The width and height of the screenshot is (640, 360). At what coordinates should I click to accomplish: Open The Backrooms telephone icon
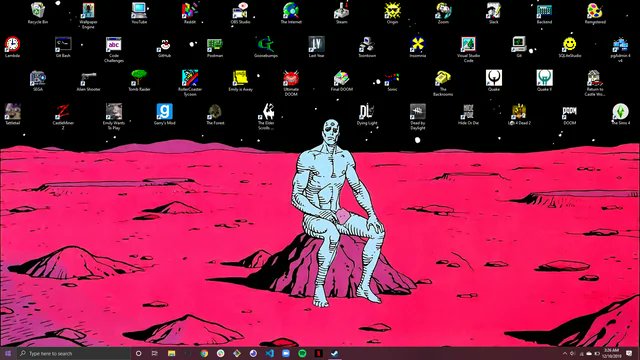(x=443, y=83)
